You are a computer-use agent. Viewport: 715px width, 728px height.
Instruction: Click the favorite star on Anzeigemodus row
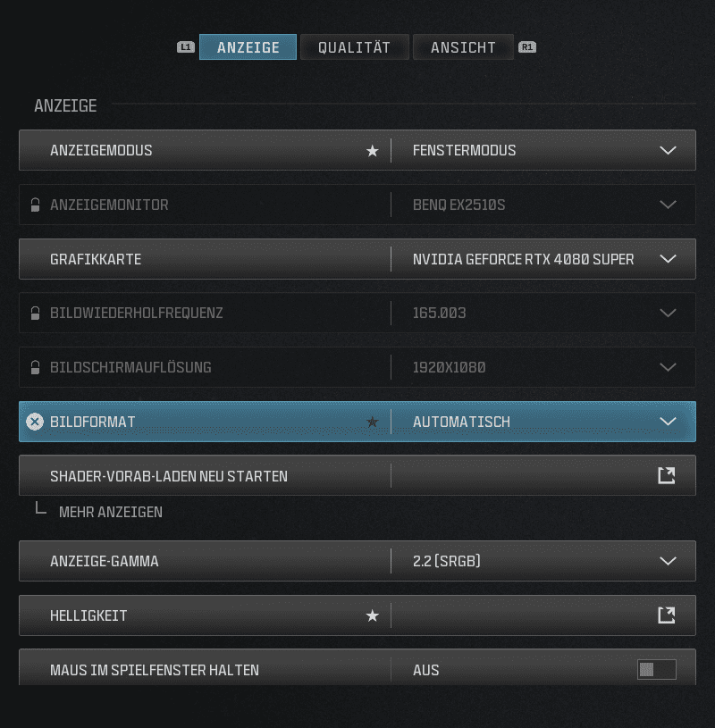point(372,150)
